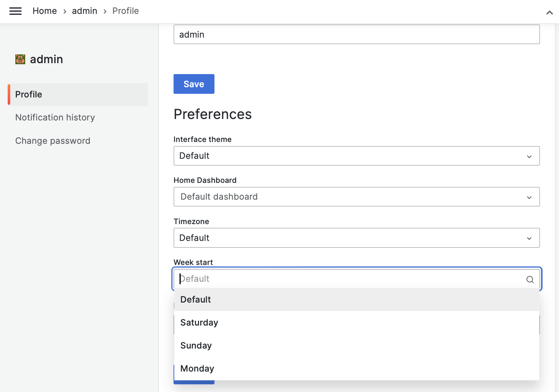This screenshot has width=559, height=392.
Task: Open the Home Dashboard dropdown
Action: point(356,197)
